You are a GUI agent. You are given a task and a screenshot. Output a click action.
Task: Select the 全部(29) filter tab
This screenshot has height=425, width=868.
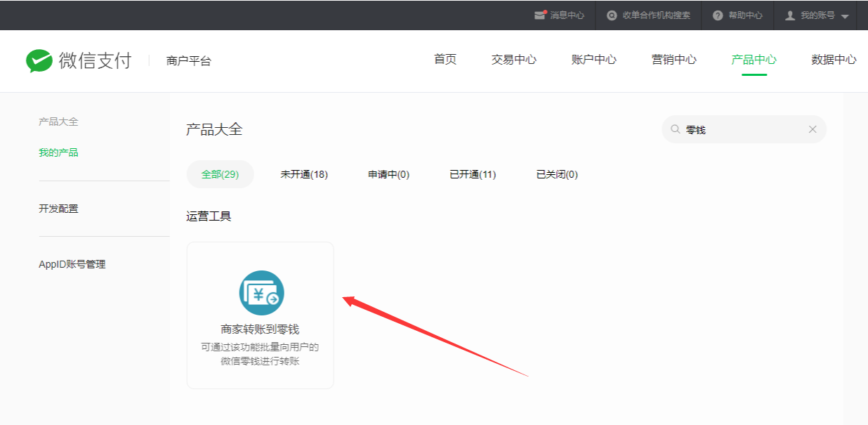coord(221,174)
